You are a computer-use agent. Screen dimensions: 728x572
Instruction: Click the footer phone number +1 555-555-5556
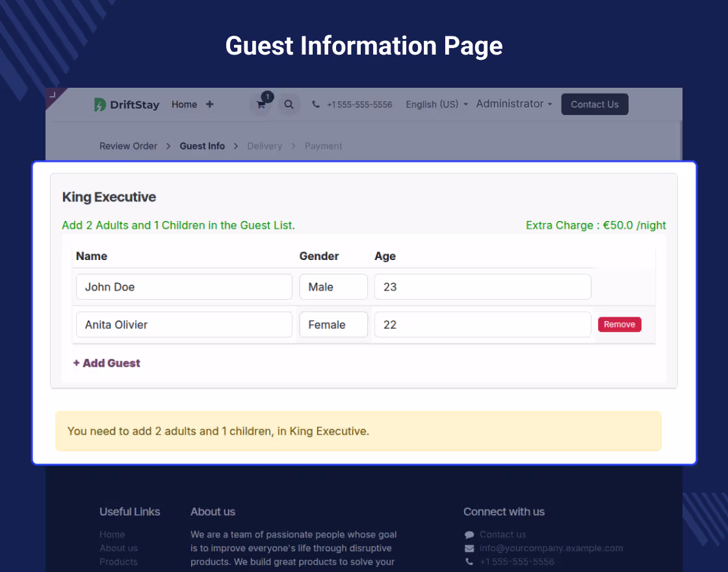517,562
